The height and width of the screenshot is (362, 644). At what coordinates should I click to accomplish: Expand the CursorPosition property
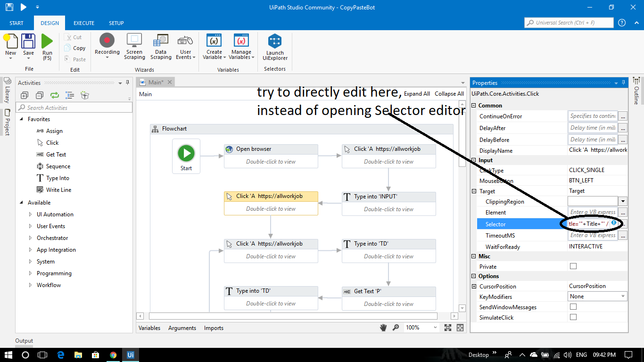(x=474, y=286)
